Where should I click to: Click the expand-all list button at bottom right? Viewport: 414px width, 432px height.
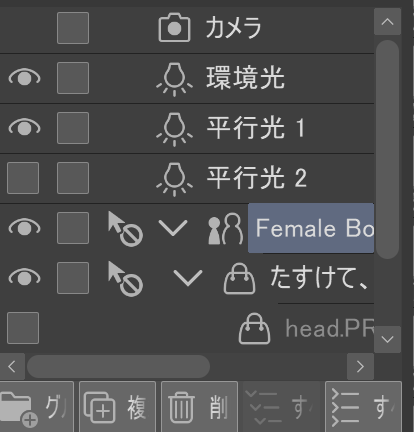click(x=363, y=407)
